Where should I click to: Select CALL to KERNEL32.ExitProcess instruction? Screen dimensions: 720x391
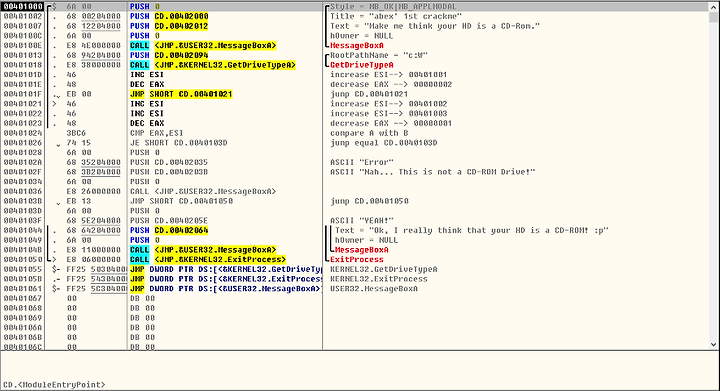click(208, 259)
